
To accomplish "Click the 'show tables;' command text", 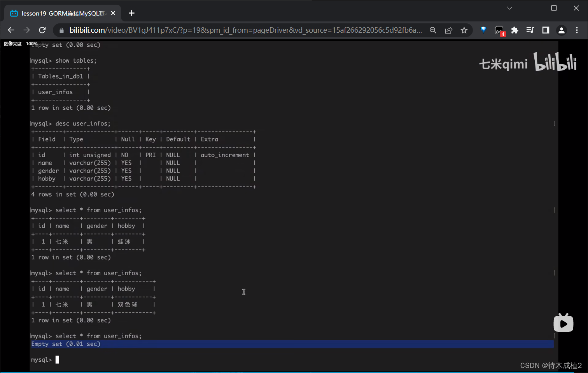I will click(76, 61).
